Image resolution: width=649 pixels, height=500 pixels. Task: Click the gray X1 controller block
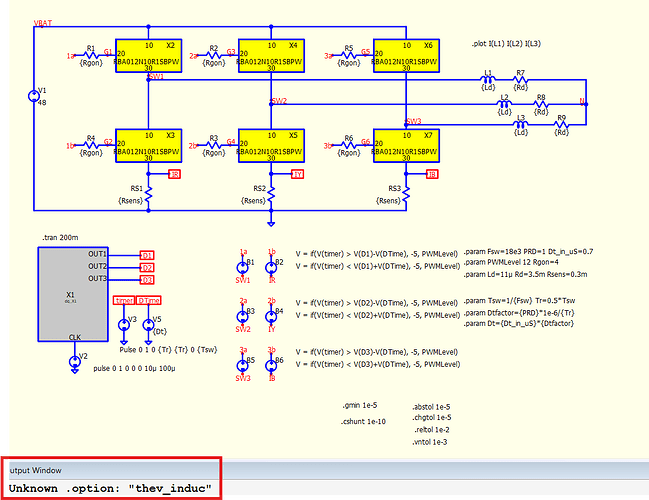73,294
